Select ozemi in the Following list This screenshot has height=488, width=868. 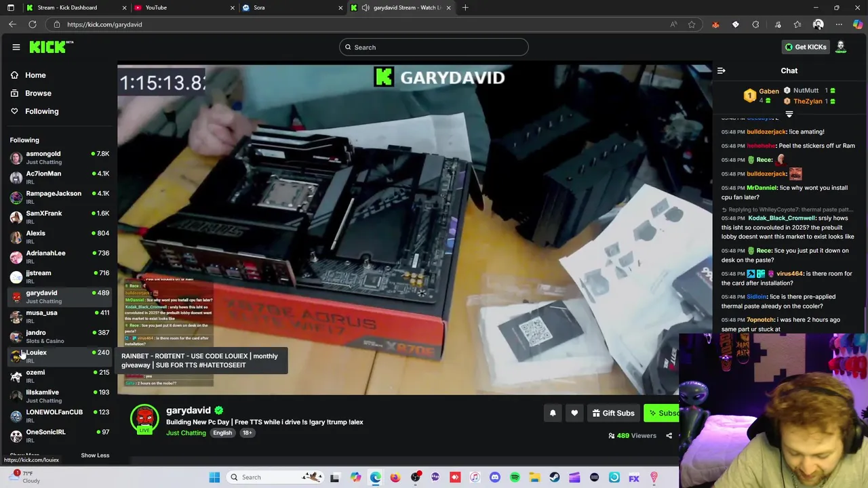pos(60,375)
